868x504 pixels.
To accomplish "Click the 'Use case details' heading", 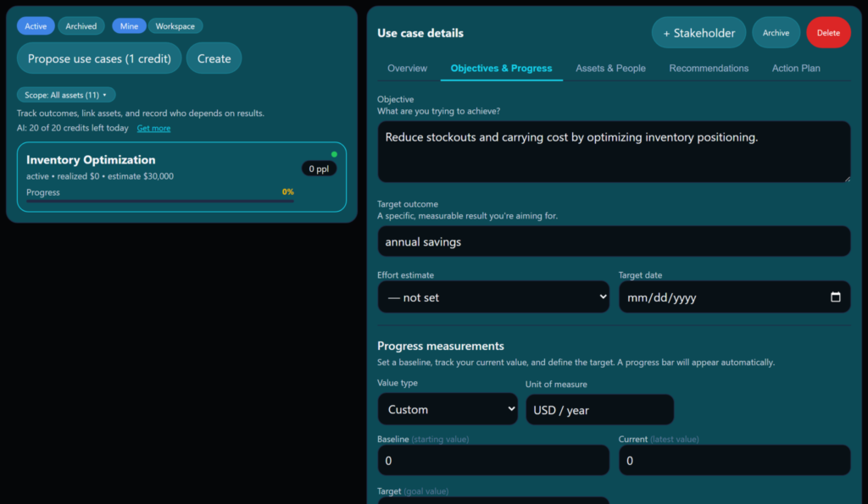I will [x=420, y=33].
